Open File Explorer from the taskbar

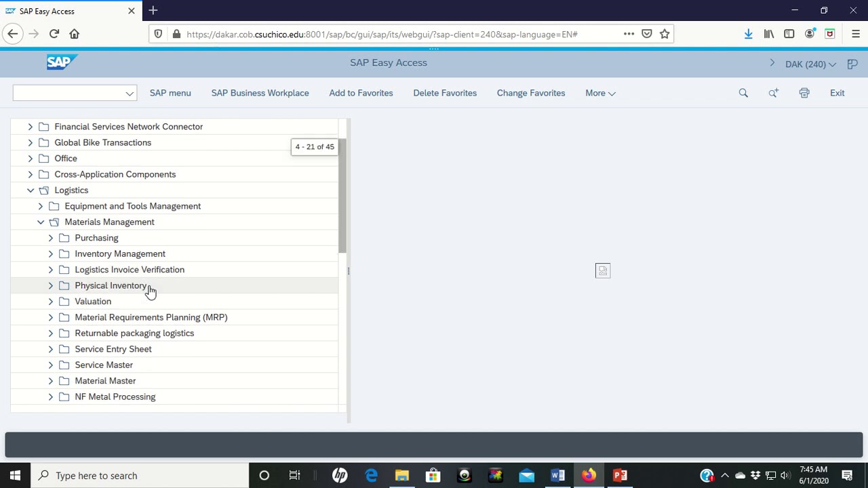(402, 476)
